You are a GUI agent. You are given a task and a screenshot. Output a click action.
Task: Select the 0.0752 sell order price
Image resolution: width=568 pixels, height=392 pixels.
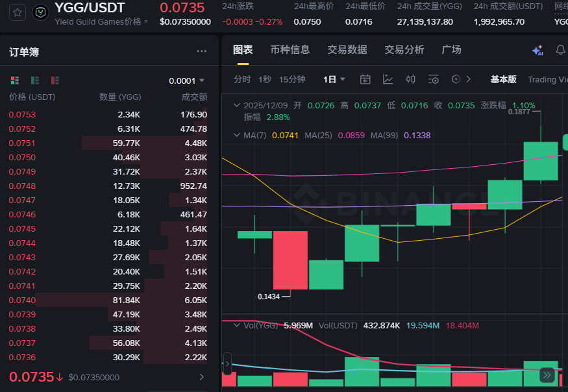[x=22, y=129]
